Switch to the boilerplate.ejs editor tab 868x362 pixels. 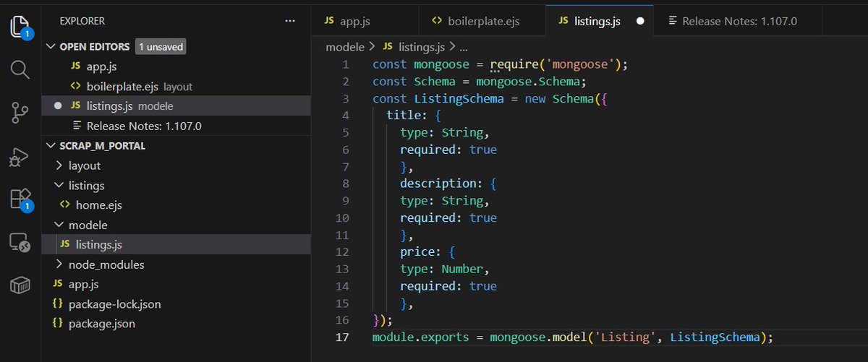tap(481, 21)
